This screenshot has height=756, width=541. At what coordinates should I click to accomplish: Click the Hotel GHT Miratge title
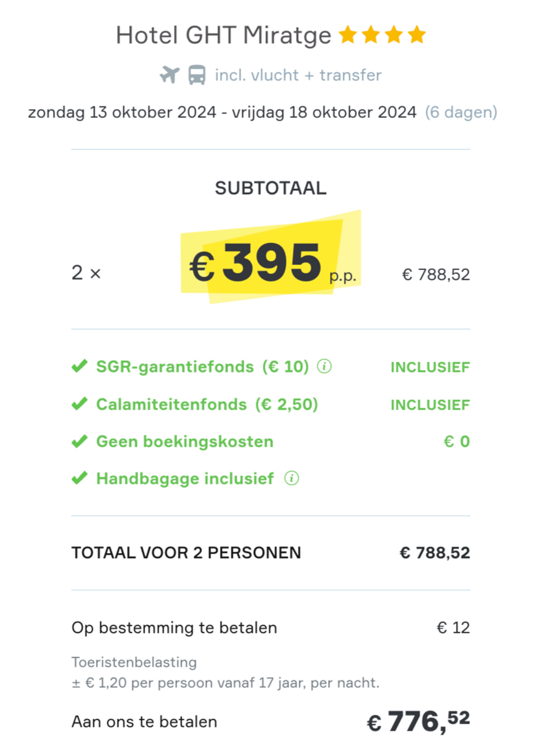click(223, 35)
